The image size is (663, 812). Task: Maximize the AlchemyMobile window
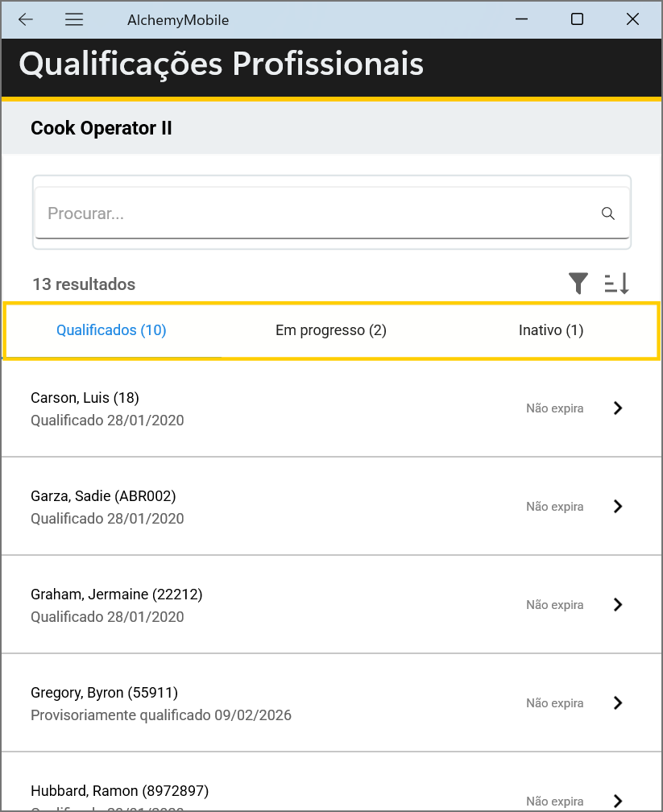(577, 20)
